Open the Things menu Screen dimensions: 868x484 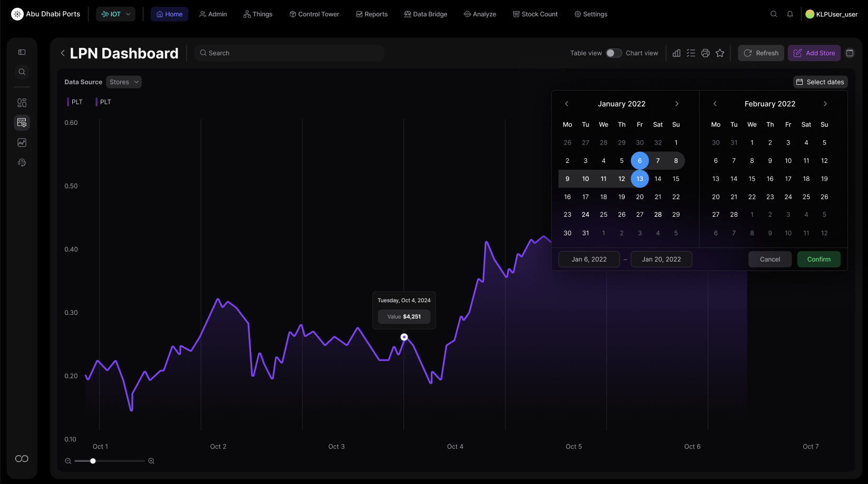coord(258,14)
